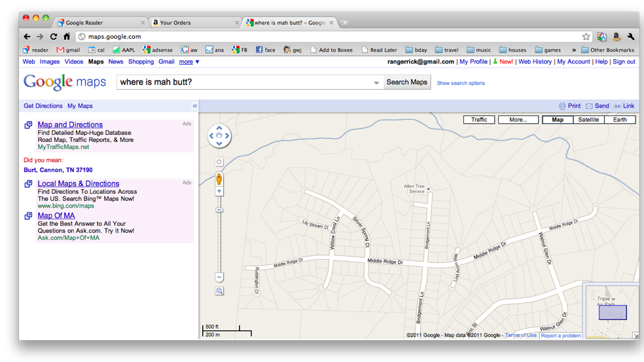Viewport: 644px width, 362px height.
Task: Open the games bookmark folder
Action: pyautogui.click(x=548, y=50)
